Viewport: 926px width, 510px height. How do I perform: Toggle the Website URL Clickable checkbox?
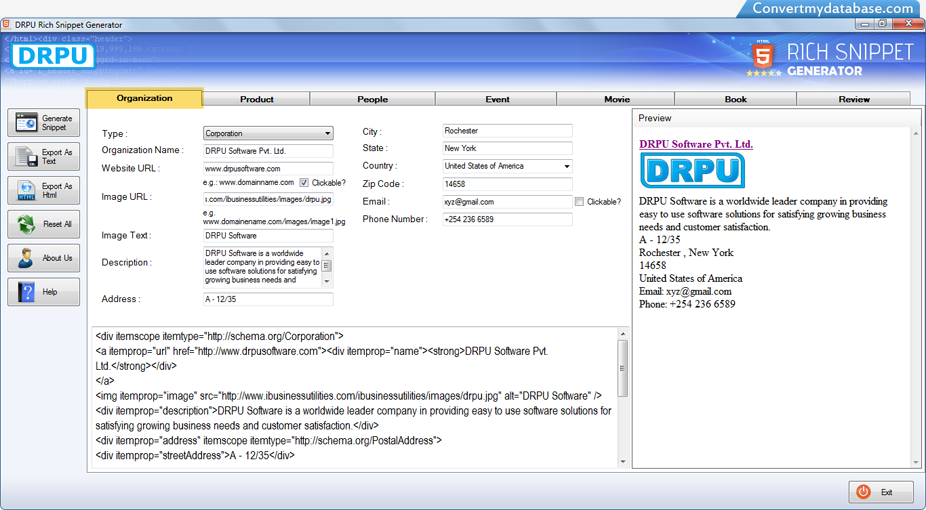pyautogui.click(x=304, y=183)
